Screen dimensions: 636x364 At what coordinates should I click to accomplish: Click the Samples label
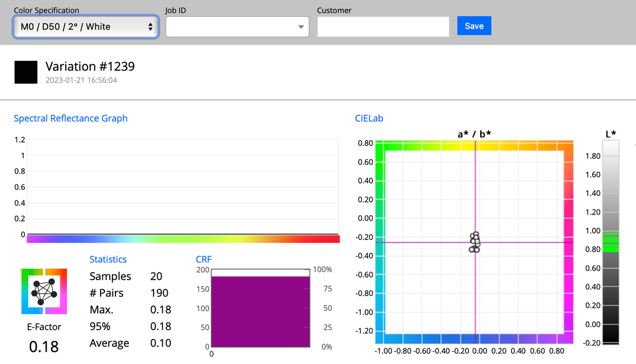(110, 276)
